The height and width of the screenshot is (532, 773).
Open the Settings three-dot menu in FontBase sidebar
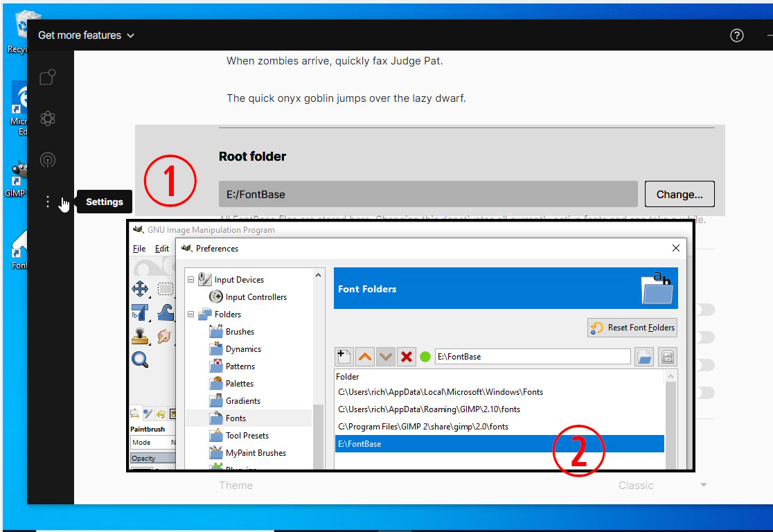click(x=47, y=202)
